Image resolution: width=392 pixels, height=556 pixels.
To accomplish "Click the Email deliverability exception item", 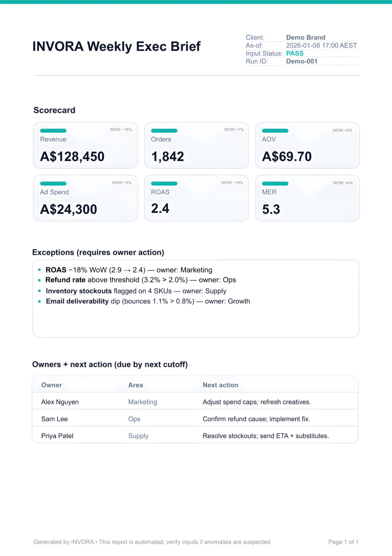I will pyautogui.click(x=148, y=301).
